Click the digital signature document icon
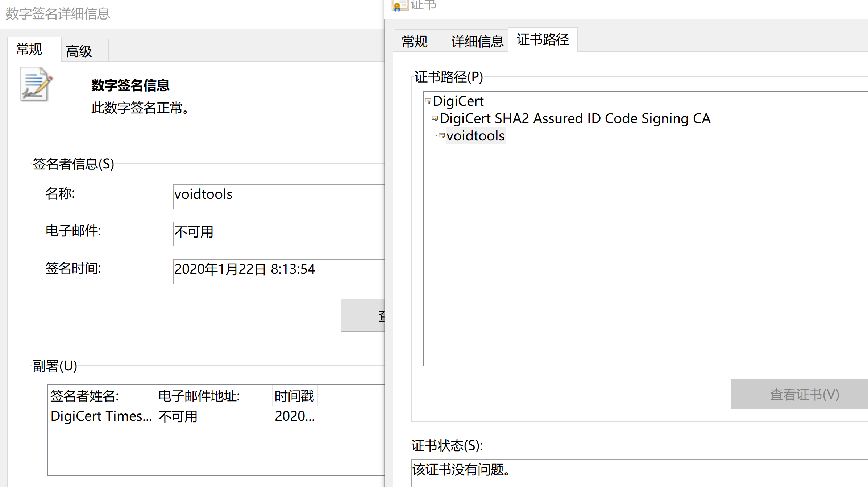The height and width of the screenshot is (487, 868). tap(35, 85)
